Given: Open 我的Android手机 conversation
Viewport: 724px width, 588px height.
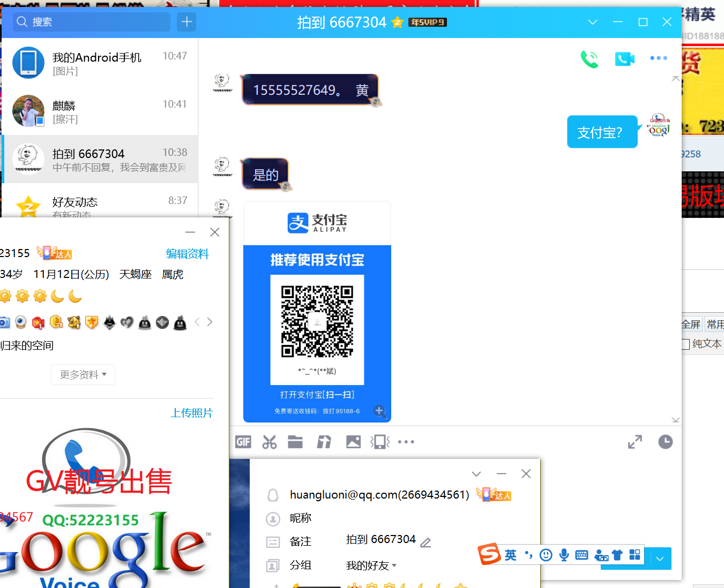Looking at the screenshot, I should point(100,63).
